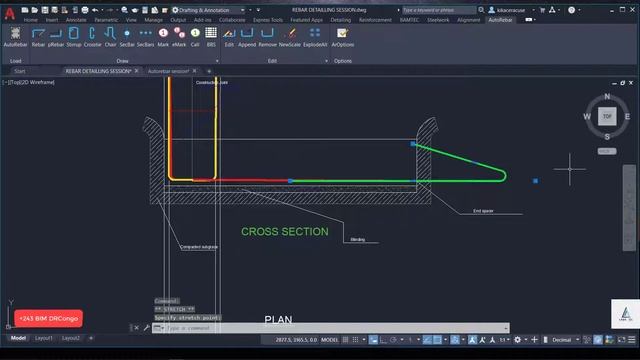Select the pRebar tool

tap(56, 37)
